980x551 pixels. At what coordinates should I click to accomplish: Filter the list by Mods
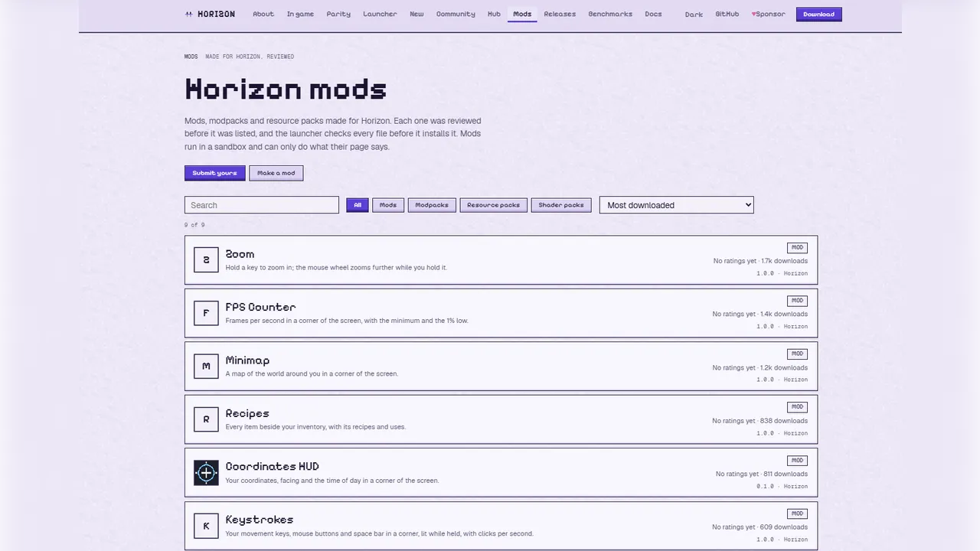[388, 205]
